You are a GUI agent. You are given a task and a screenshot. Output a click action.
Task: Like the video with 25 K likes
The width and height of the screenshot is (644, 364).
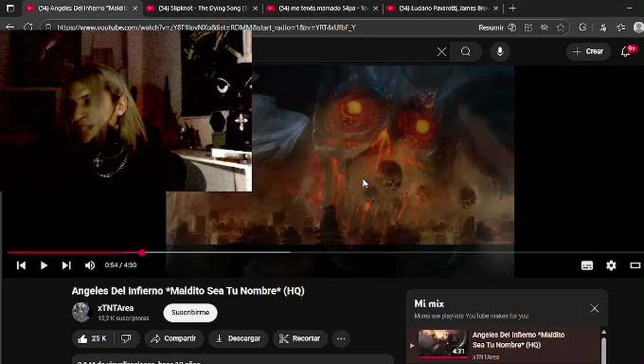click(91, 339)
